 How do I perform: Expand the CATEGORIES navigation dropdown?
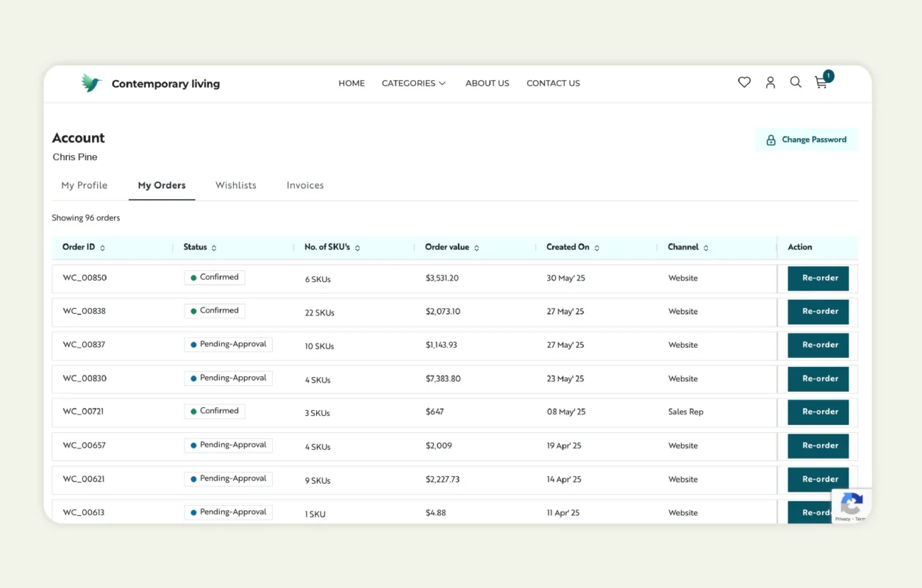pyautogui.click(x=413, y=83)
